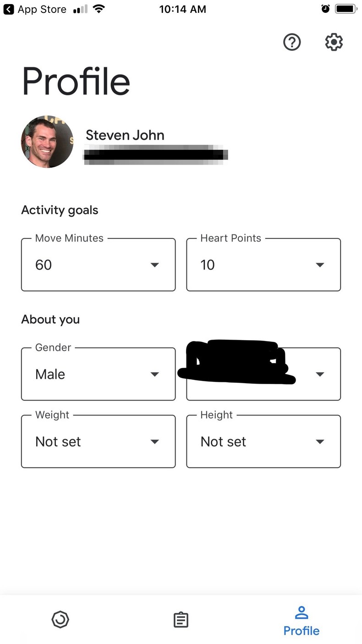Open the redacted dropdown beside Gender

click(320, 374)
